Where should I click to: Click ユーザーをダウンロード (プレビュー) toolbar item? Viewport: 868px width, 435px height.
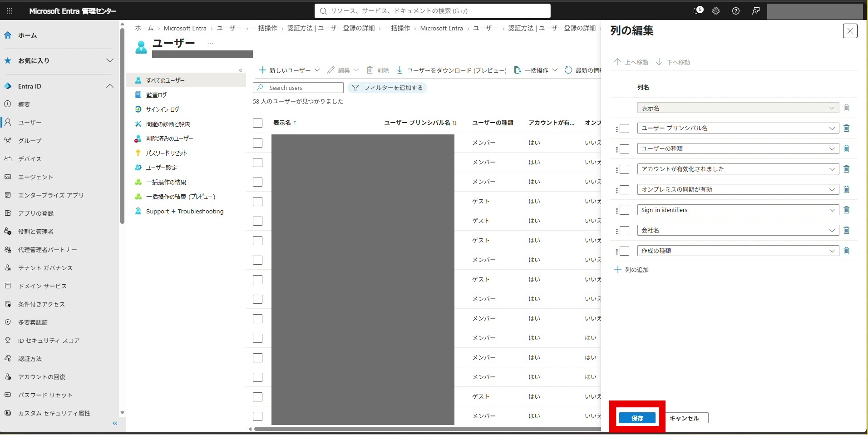[x=452, y=70]
